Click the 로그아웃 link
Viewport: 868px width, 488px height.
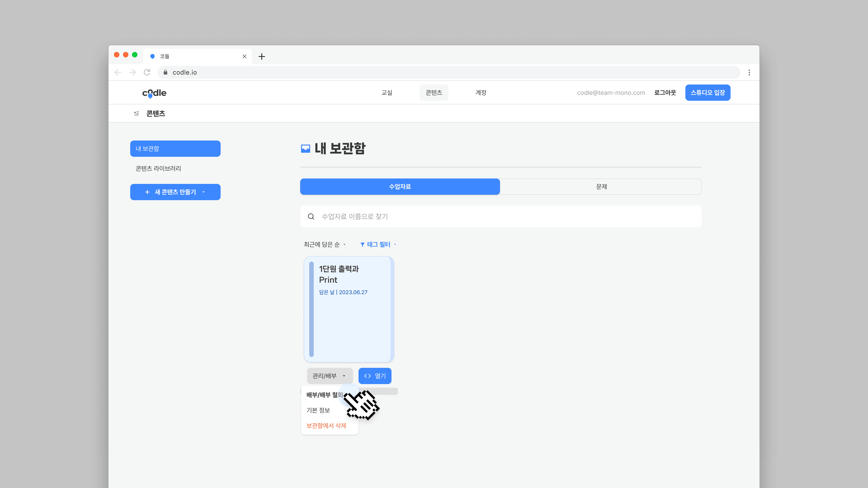click(x=665, y=93)
